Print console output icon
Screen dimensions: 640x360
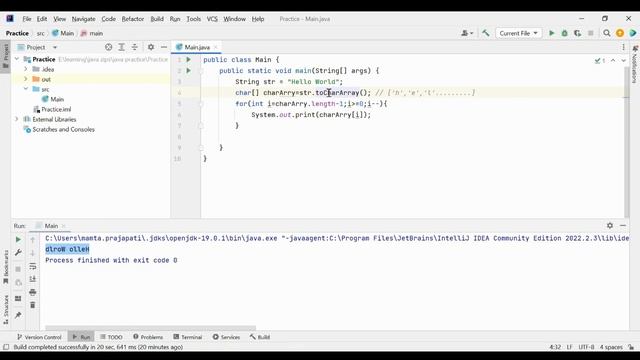click(x=33, y=292)
